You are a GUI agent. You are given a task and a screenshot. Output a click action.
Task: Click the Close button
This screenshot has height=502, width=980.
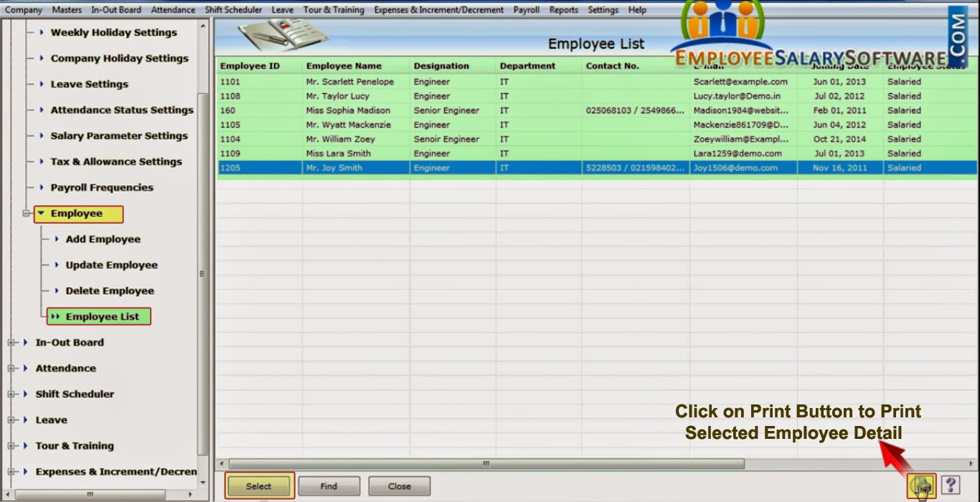pyautogui.click(x=399, y=486)
